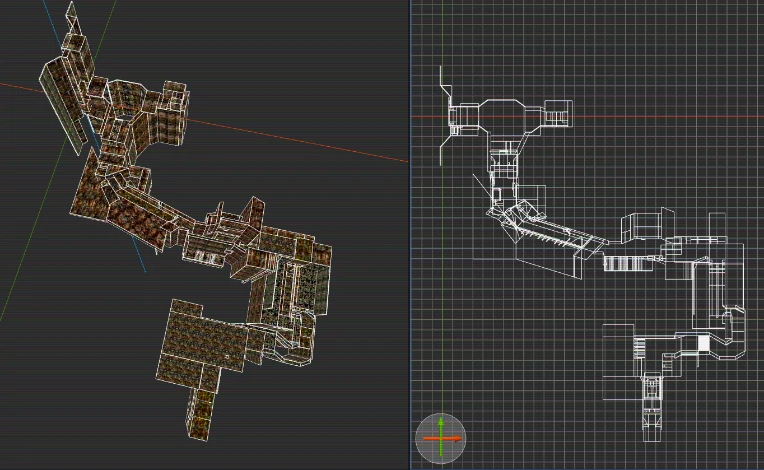Image resolution: width=764 pixels, height=470 pixels.
Task: Select the large empty rectangle outline in lower 2D map
Action: 619,363
